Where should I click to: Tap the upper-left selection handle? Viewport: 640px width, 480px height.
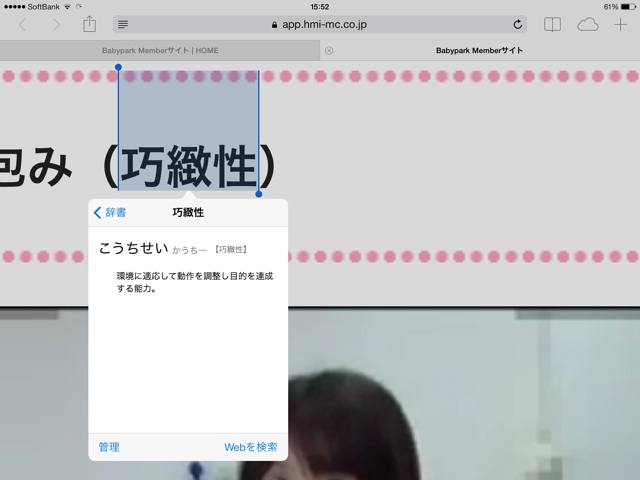tap(118, 67)
